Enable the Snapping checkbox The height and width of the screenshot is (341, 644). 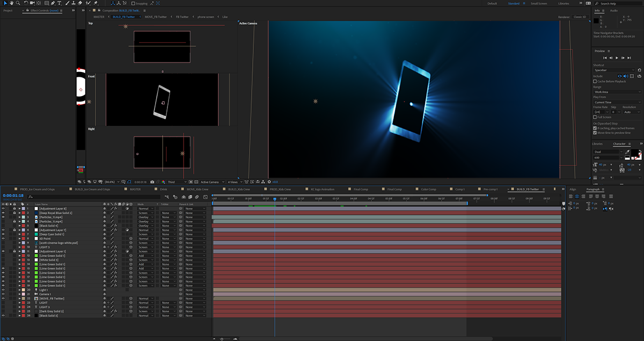click(133, 3)
